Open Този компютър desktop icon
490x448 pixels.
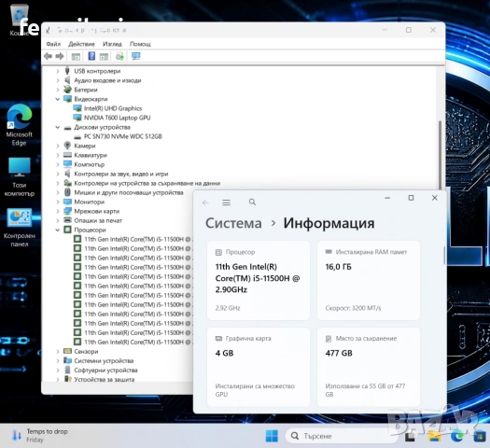point(19,177)
